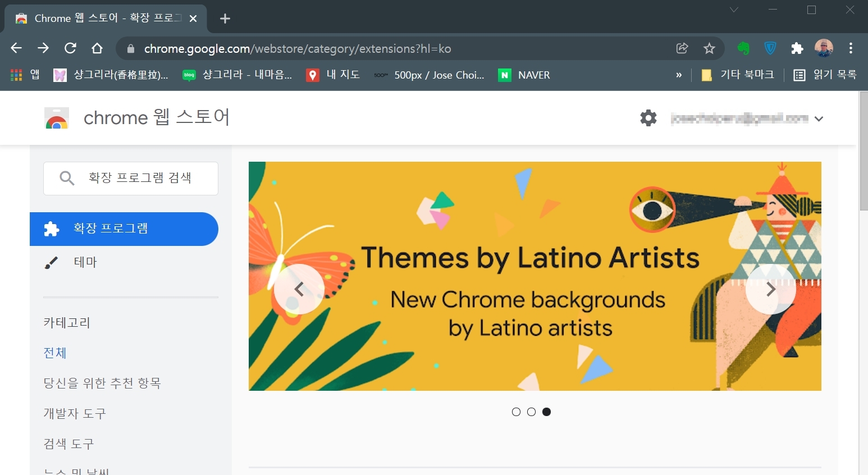Image resolution: width=868 pixels, height=475 pixels.
Task: Open the home page icon
Action: coord(97,48)
